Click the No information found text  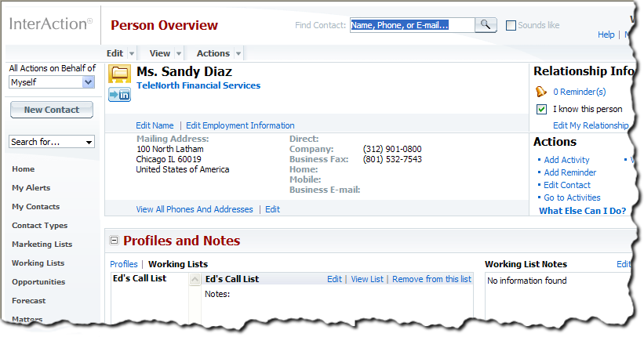pos(527,281)
